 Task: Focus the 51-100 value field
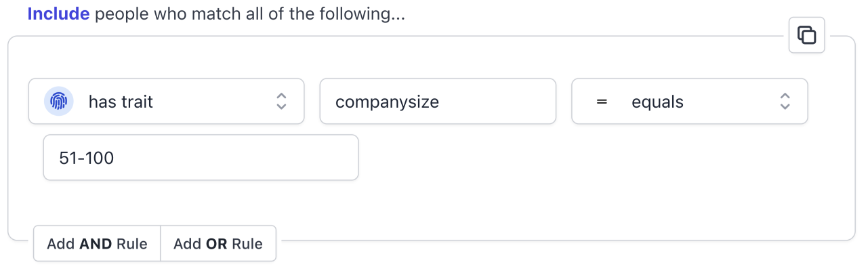(201, 158)
